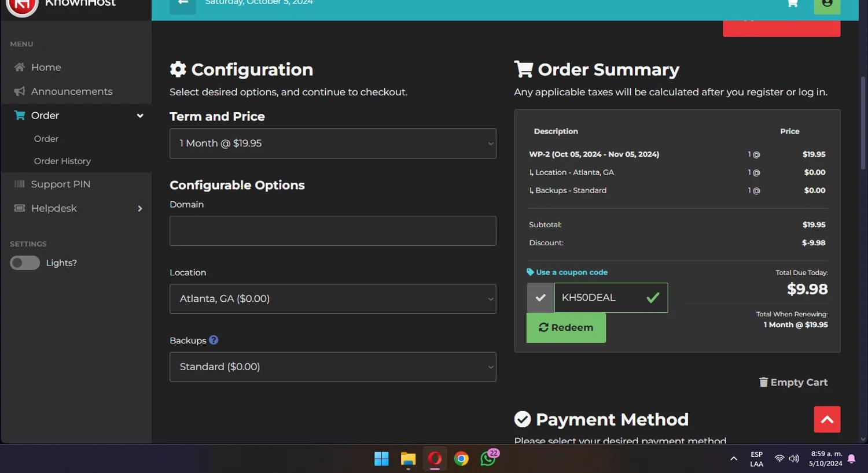Click the Order Summary heading

click(x=597, y=69)
